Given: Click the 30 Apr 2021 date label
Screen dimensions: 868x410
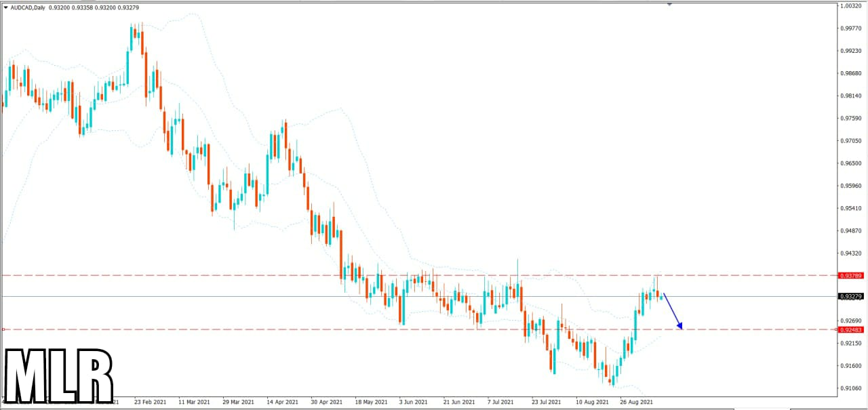Looking at the screenshot, I should click(327, 402).
